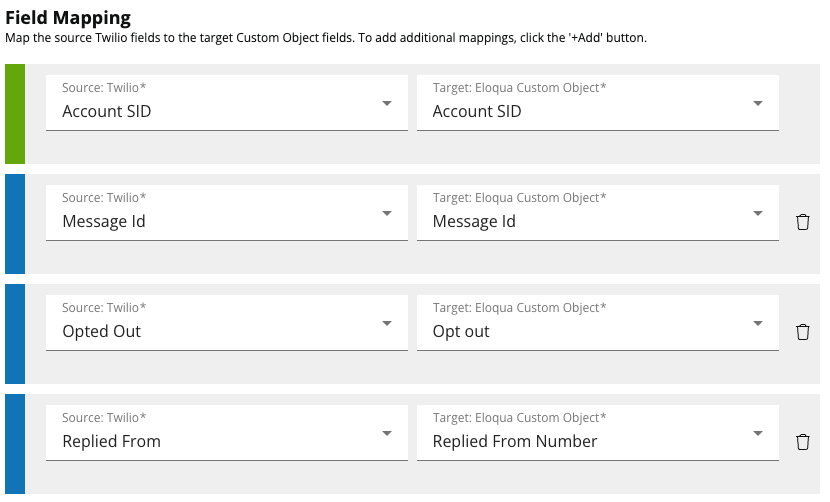Expand the Opted Out source dropdown
830x502 pixels.
[x=227, y=323]
